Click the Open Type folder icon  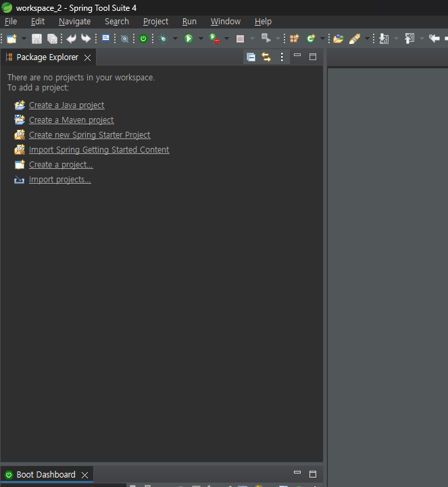point(339,39)
